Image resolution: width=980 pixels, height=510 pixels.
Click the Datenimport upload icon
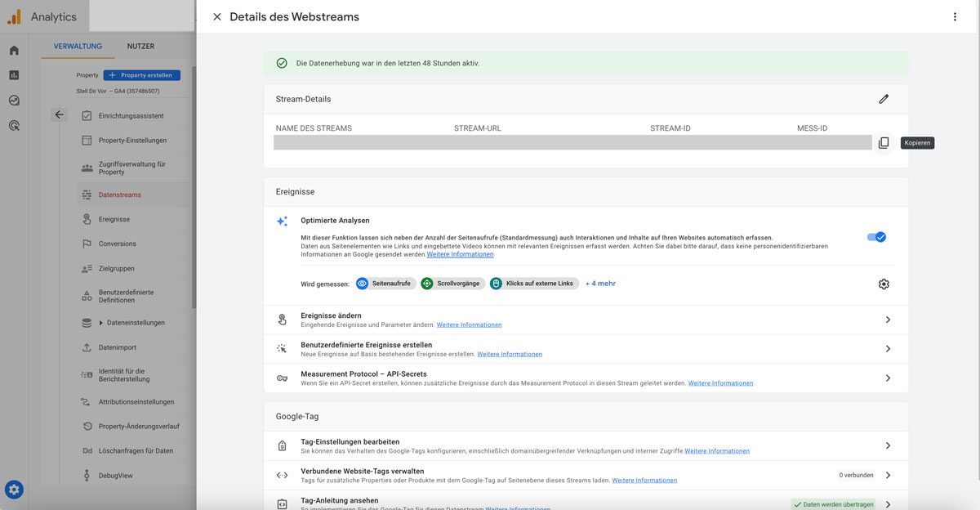[87, 347]
